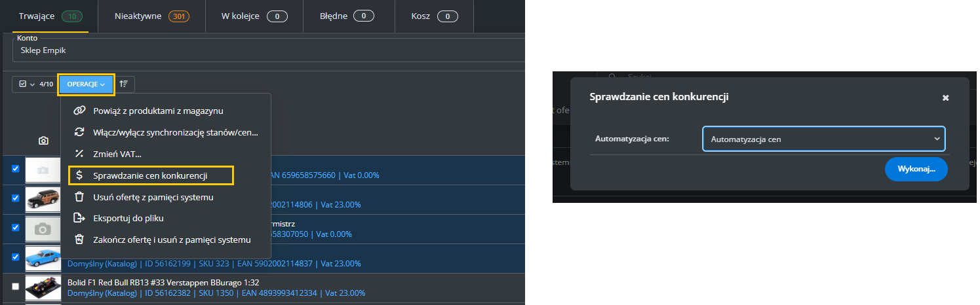
Task: Expand the Automatyzacja cen combo box
Action: pyautogui.click(x=823, y=139)
